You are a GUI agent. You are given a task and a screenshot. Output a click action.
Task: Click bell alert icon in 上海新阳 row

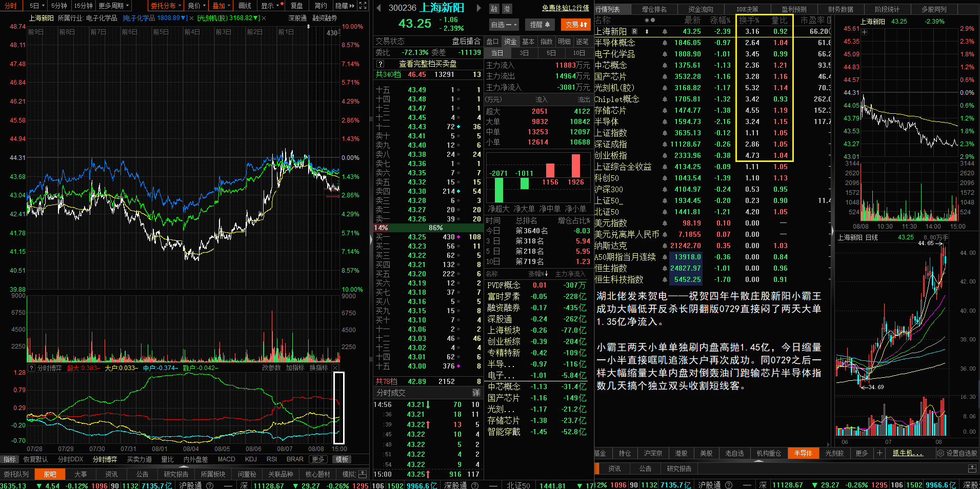(x=665, y=32)
